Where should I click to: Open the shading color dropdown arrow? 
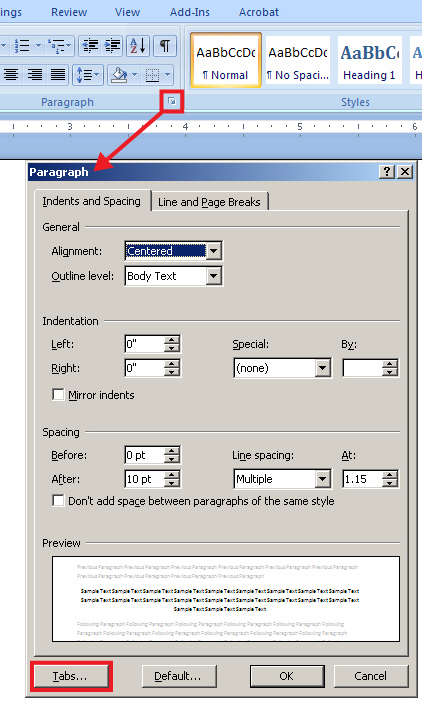135,74
